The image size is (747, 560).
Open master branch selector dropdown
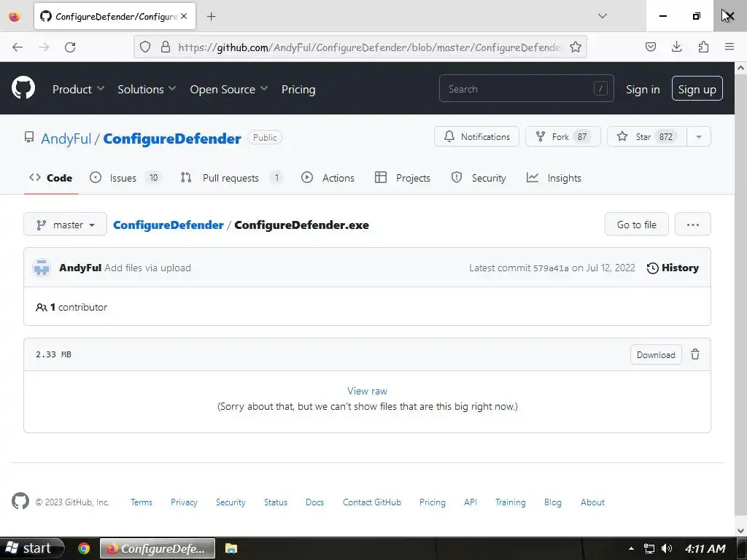(x=65, y=225)
